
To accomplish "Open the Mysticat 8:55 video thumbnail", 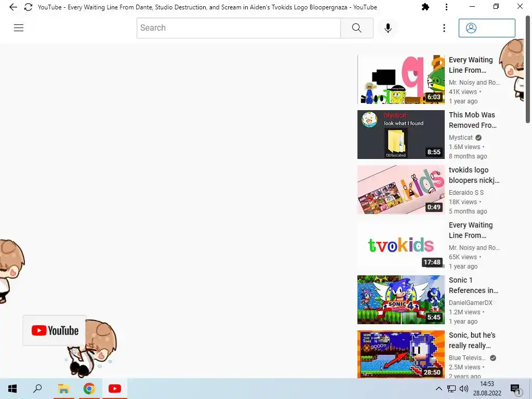I will click(401, 135).
